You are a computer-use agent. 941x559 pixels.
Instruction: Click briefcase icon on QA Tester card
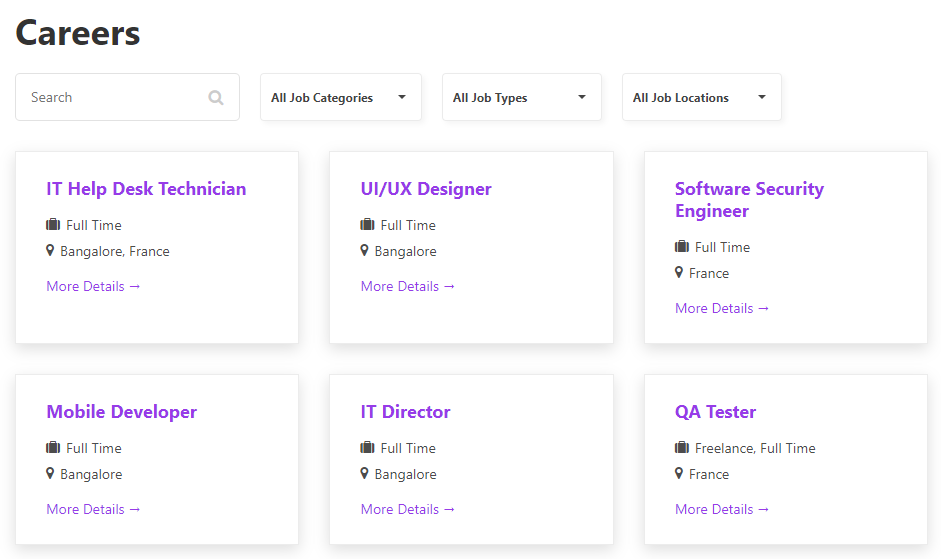point(682,448)
